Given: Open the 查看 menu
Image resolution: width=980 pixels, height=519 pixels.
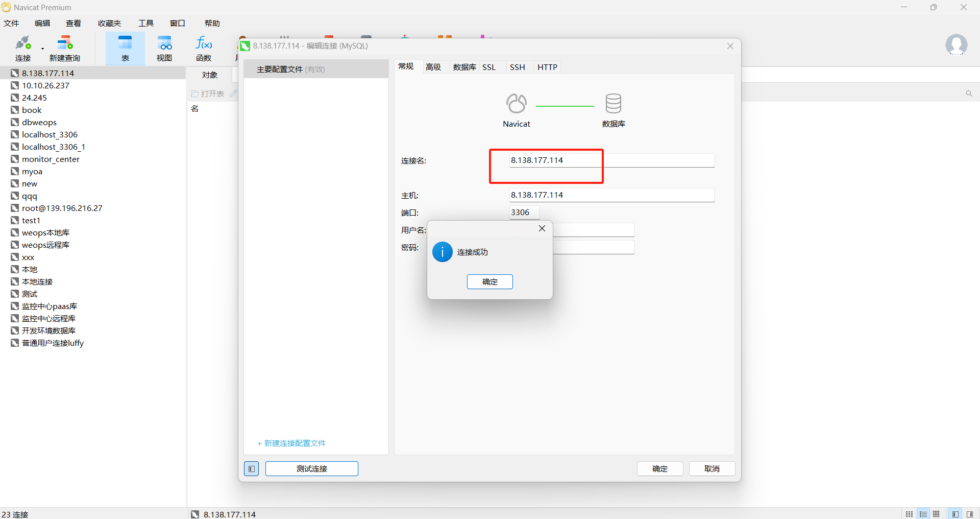Looking at the screenshot, I should tap(73, 23).
